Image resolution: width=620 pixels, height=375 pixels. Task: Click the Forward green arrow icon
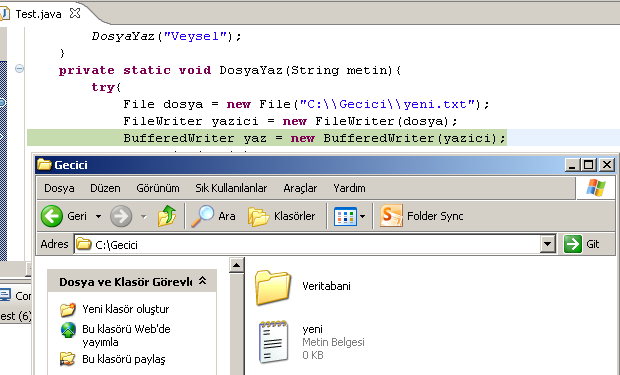(x=121, y=216)
